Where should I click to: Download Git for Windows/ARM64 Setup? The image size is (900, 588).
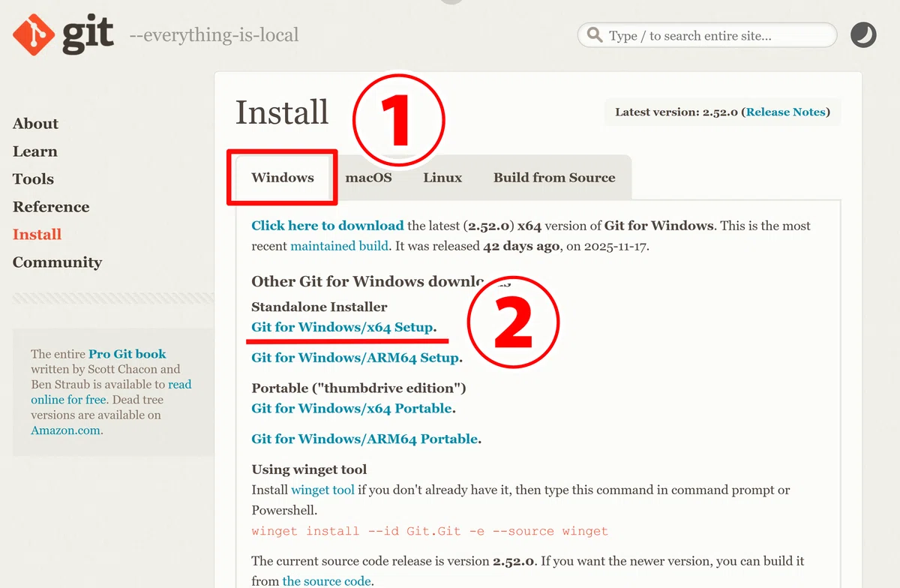tap(355, 357)
